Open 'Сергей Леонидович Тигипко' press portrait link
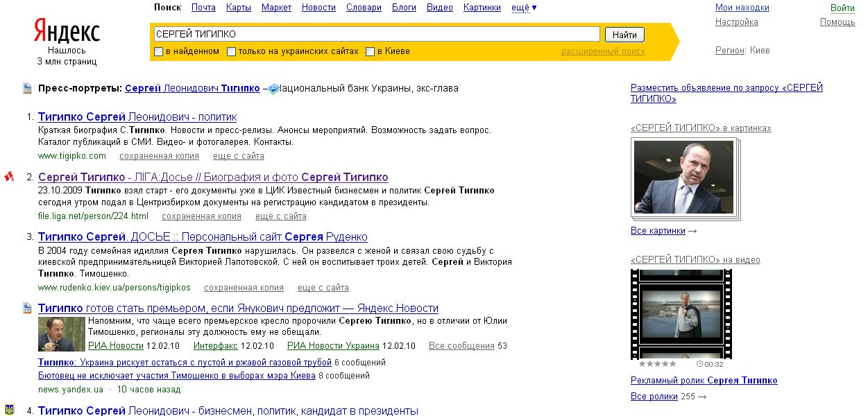This screenshot has height=416, width=868. pos(192,88)
